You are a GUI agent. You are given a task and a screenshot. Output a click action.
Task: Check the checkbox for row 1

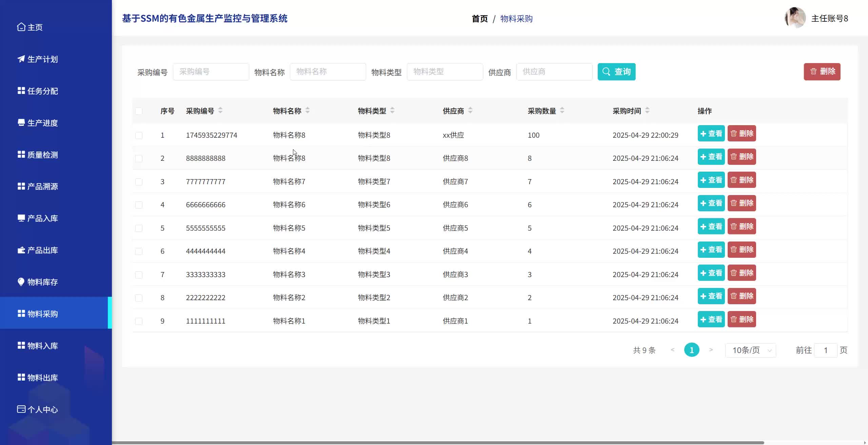point(139,135)
